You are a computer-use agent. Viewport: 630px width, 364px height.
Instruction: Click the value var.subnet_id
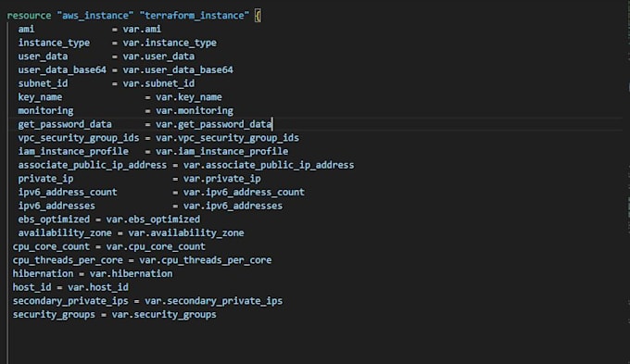[x=158, y=83]
